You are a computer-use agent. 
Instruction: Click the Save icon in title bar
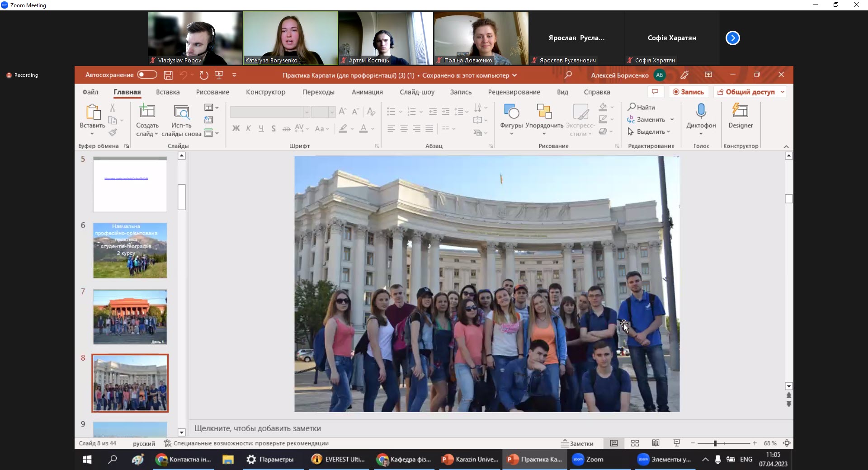pyautogui.click(x=168, y=75)
